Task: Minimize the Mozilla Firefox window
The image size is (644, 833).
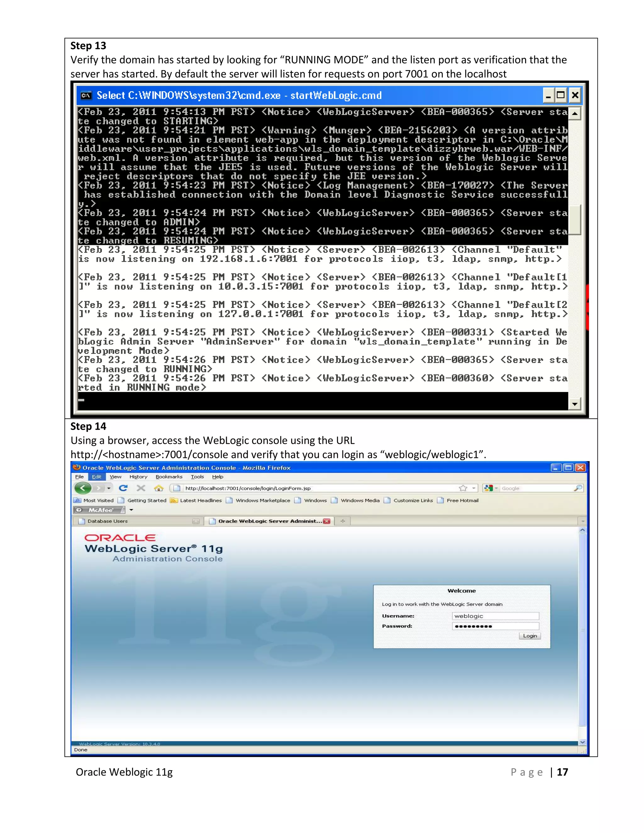Action: pos(556,468)
